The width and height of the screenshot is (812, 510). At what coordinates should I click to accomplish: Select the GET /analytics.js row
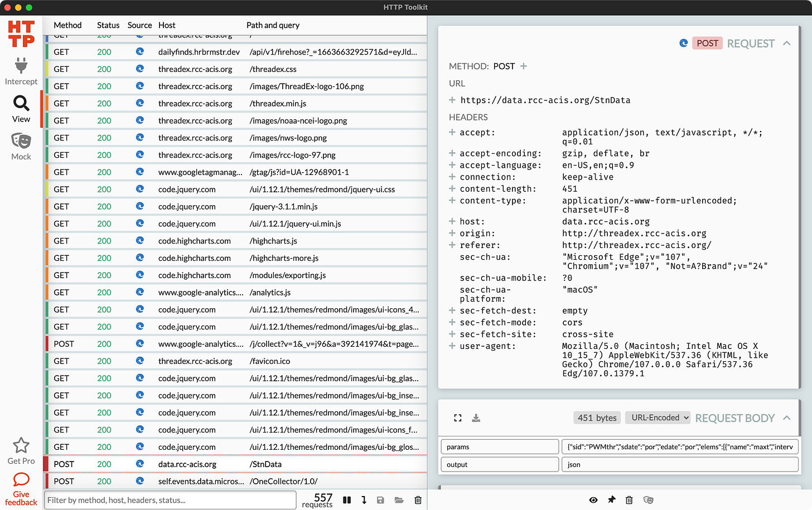pyautogui.click(x=236, y=292)
